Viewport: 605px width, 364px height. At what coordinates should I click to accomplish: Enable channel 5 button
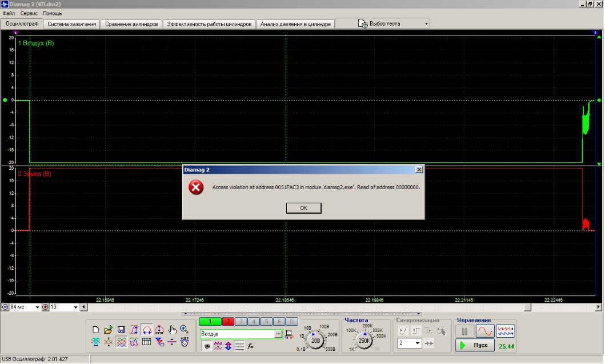(266, 321)
